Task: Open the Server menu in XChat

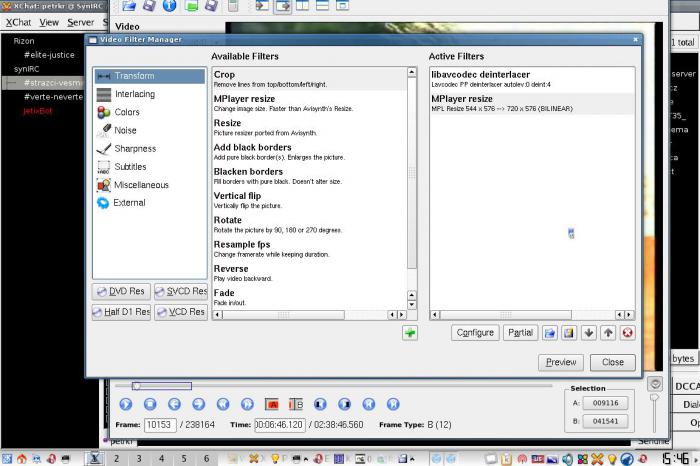Action: [81, 22]
